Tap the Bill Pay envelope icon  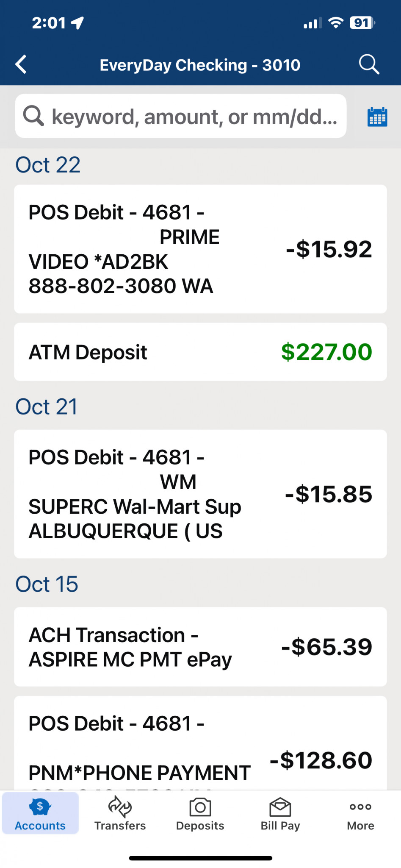280,807
